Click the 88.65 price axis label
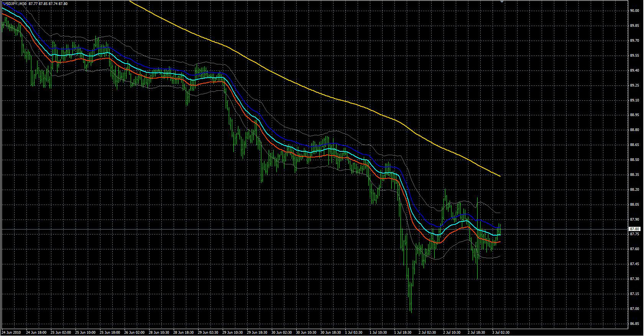644x336 pixels. point(634,145)
